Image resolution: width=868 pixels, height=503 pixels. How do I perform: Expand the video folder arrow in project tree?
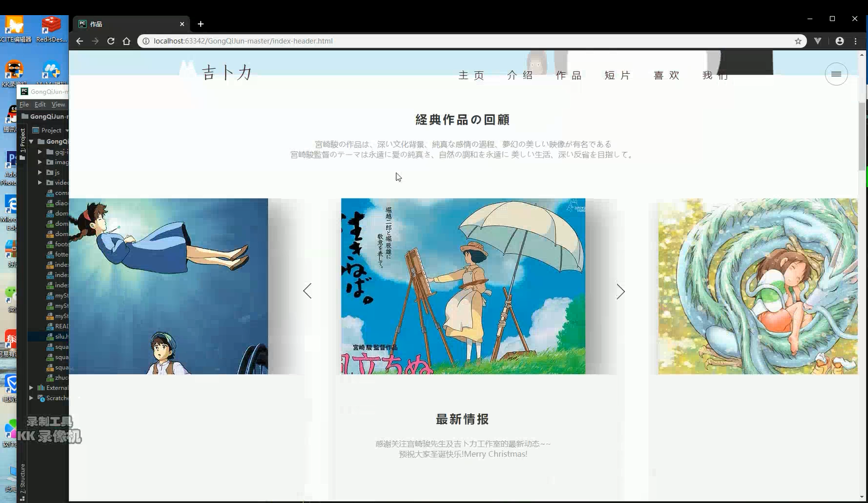click(40, 183)
